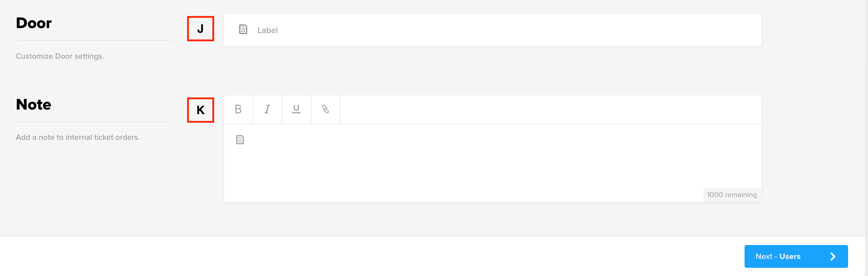The height and width of the screenshot is (276, 868).
Task: Click into the Door Label input field
Action: point(493,30)
